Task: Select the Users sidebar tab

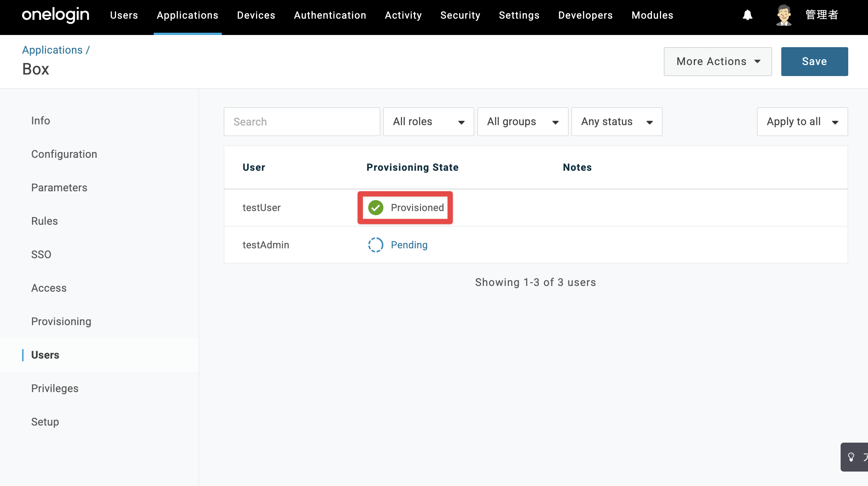Action: coord(45,355)
